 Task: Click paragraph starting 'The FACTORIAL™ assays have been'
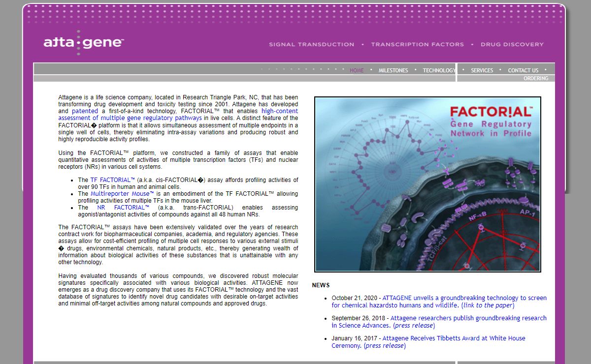click(178, 244)
